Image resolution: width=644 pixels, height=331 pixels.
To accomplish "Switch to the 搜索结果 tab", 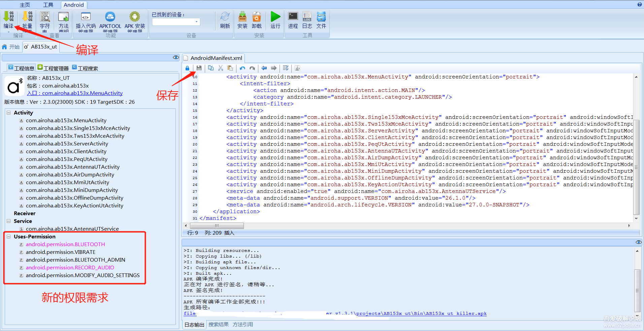I will click(218, 325).
